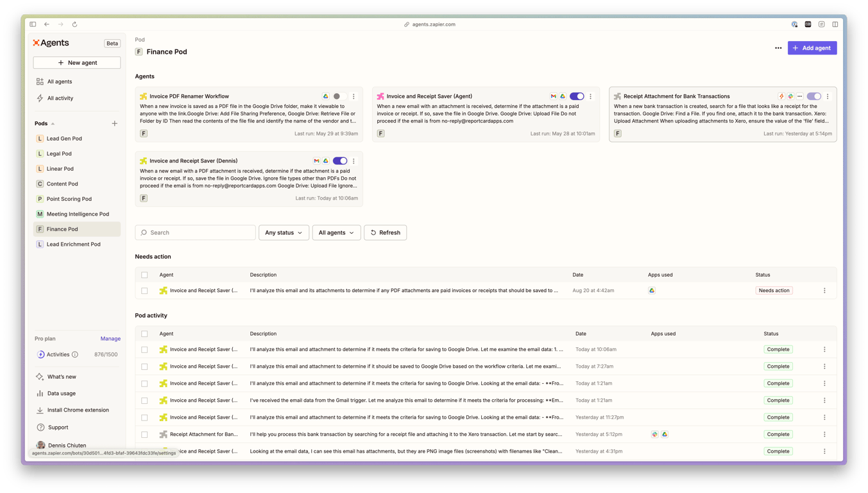Turn off the Invoice and Receipt Saver (Dennis) toggle
The height and width of the screenshot is (493, 868).
click(339, 161)
